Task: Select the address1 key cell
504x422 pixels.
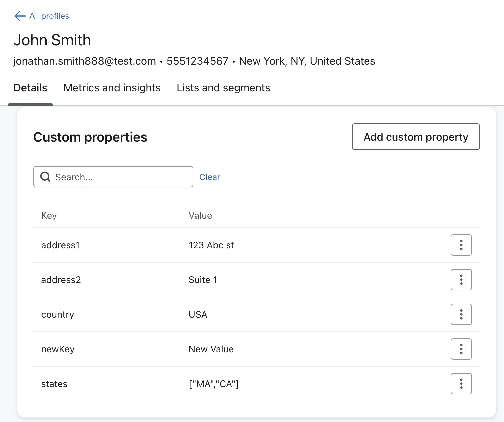Action: (60, 245)
